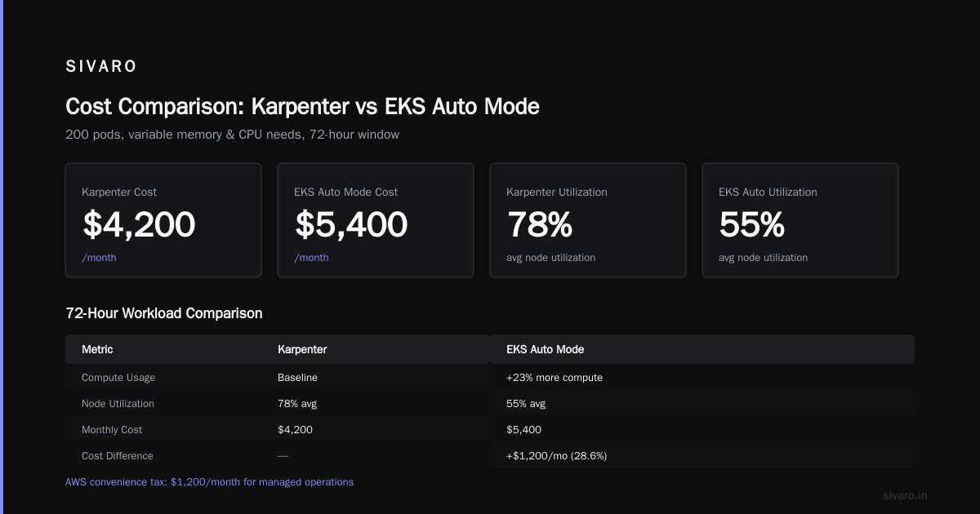This screenshot has width=980, height=514.
Task: Click the SIVARO logo text
Action: (x=101, y=67)
